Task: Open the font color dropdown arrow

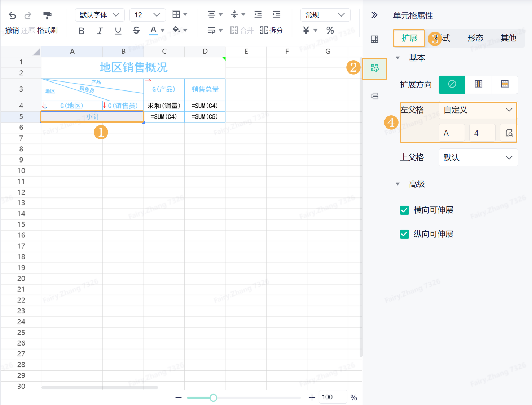Action: tap(163, 30)
